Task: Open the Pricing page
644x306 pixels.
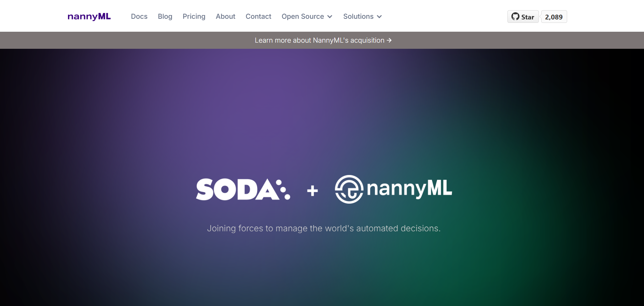Action: pyautogui.click(x=194, y=16)
